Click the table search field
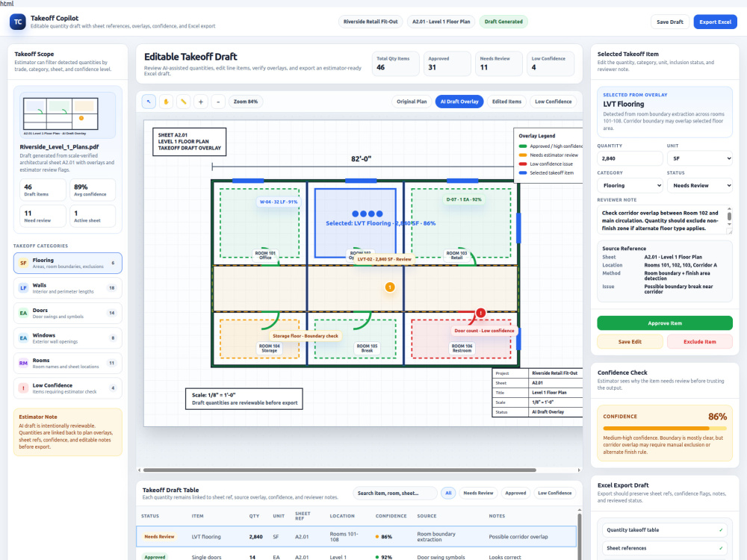The height and width of the screenshot is (560, 747). (395, 494)
